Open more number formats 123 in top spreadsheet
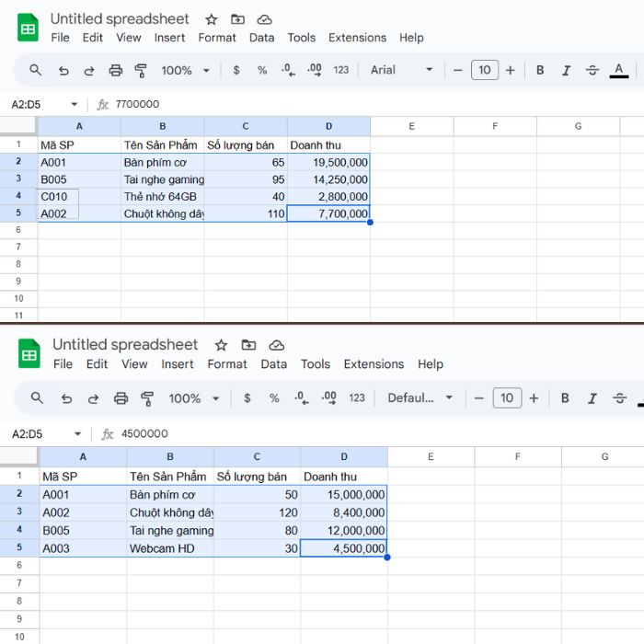Image resolution: width=644 pixels, height=644 pixels. point(341,70)
